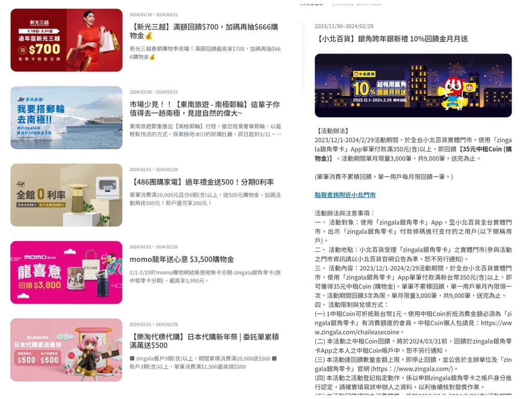Image resolution: width=532 pixels, height=399 pixels.
Task: Click the 新光三越春節購物季來囉 description text
Action: tap(205, 53)
